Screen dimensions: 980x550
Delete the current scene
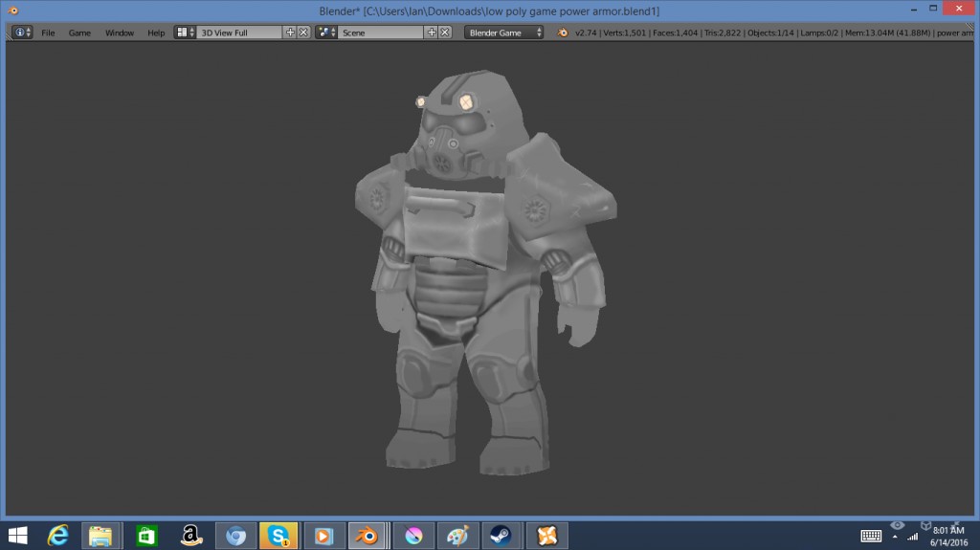click(445, 32)
